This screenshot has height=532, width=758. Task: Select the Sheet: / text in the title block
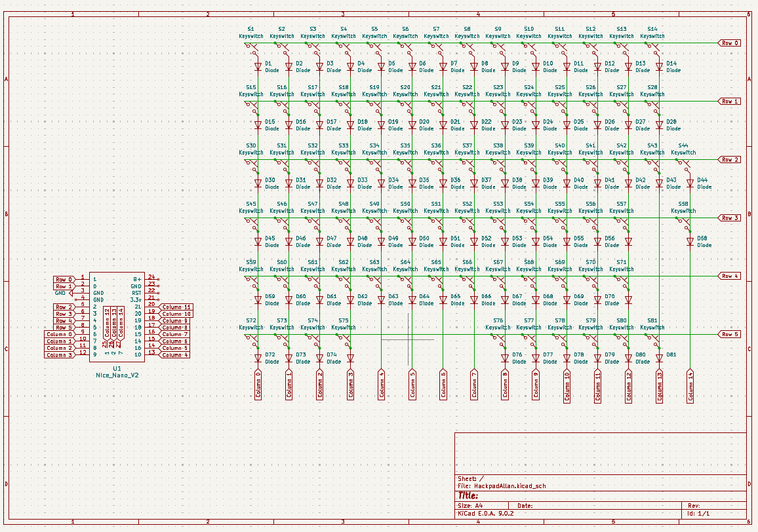tap(470, 479)
